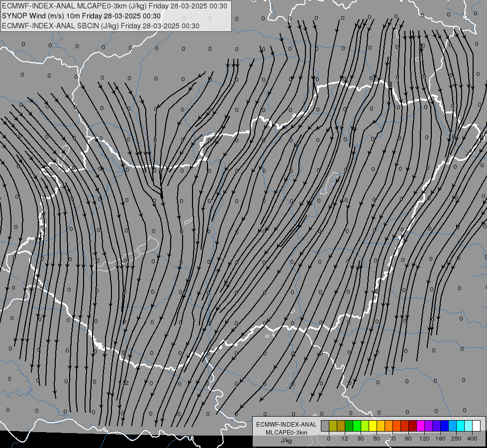Click the legend subtitle 'MLCAPE0-3km'
The width and height of the screenshot is (487, 448).
[x=287, y=433]
